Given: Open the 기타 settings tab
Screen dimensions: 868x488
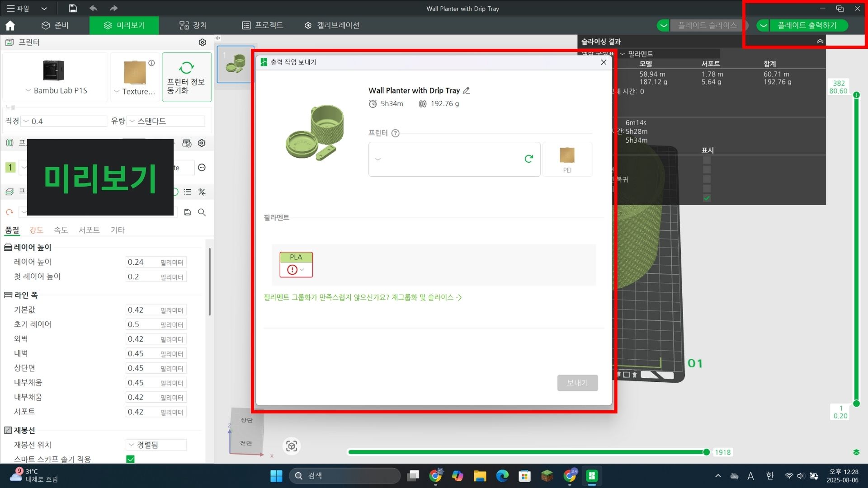Looking at the screenshot, I should click(x=118, y=230).
